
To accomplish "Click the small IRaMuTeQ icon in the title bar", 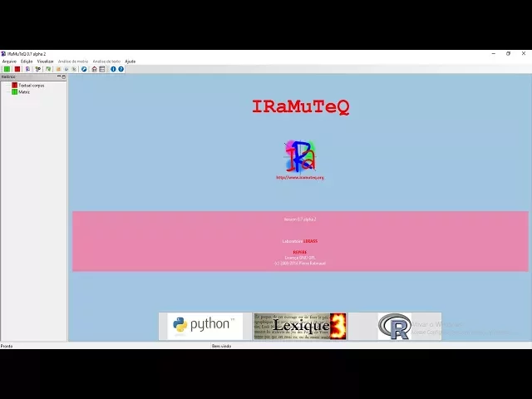I will (x=3, y=53).
